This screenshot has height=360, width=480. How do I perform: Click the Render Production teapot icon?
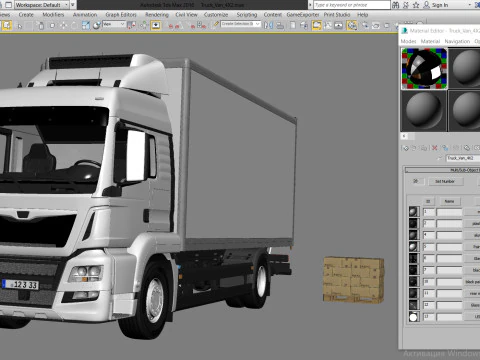387,25
